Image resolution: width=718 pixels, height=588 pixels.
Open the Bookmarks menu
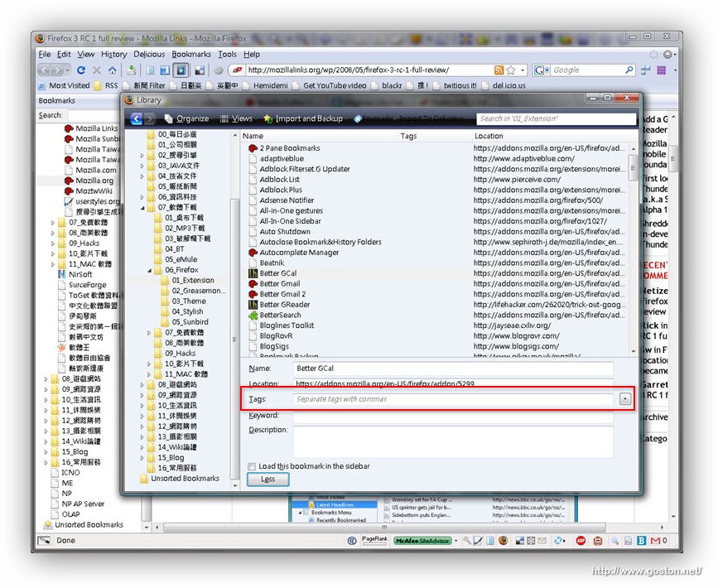[191, 54]
